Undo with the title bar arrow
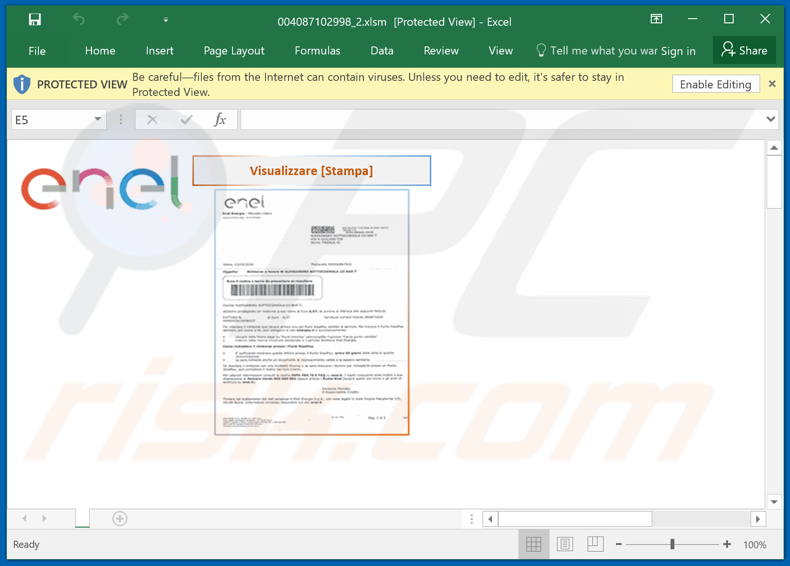Screen dimensions: 790x566 [79, 20]
